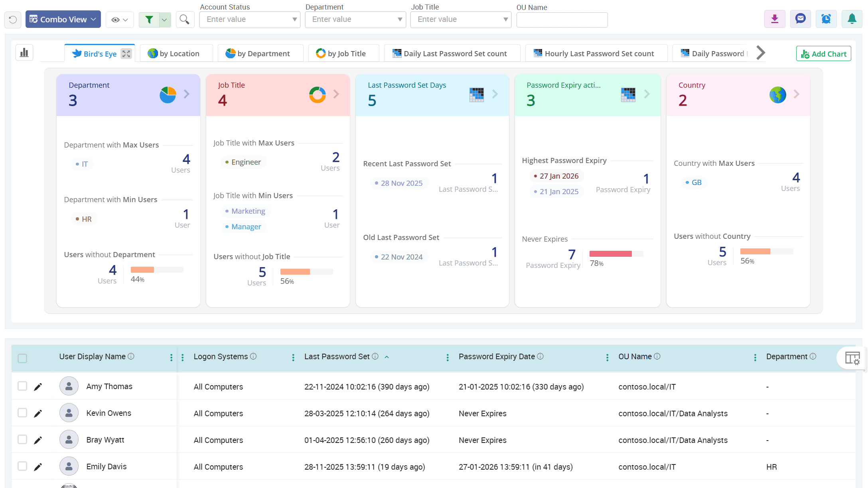Open the notifications bell icon
The image size is (868, 488).
pos(852,19)
